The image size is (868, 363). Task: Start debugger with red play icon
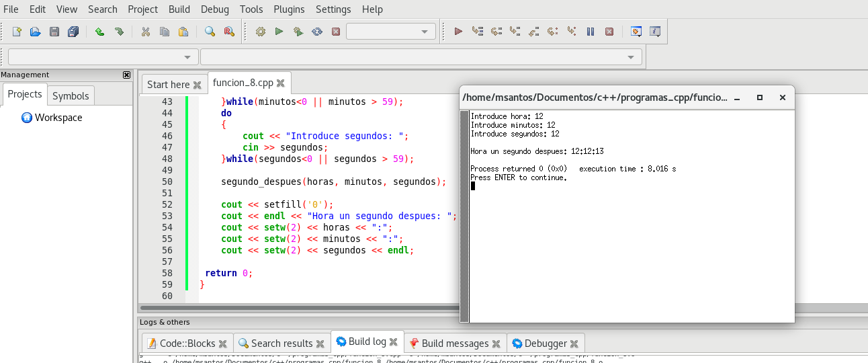point(458,32)
